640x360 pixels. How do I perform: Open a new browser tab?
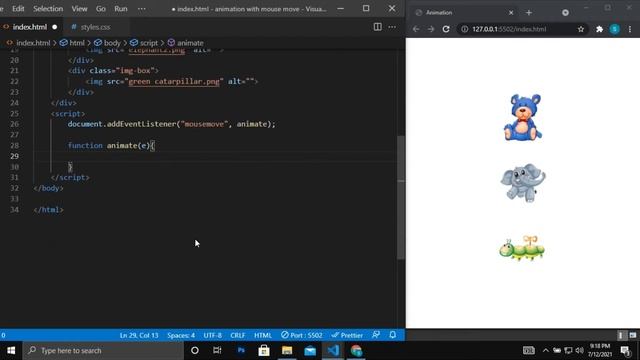click(529, 13)
